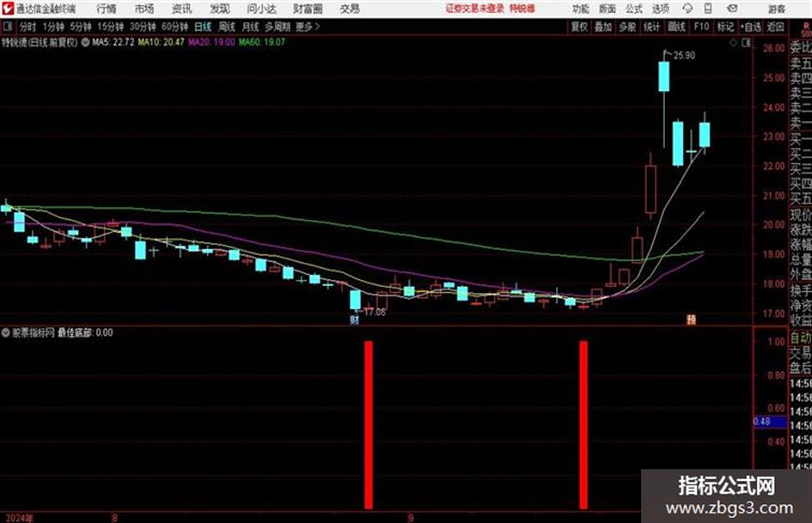
Task: Open the mail message icon
Action: 732,9
